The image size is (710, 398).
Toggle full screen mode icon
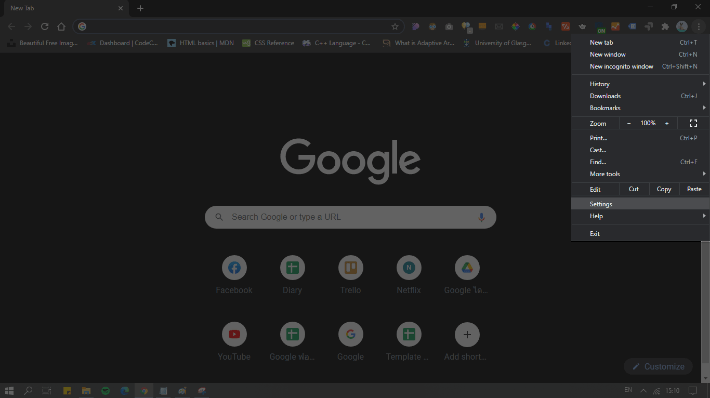pyautogui.click(x=693, y=123)
